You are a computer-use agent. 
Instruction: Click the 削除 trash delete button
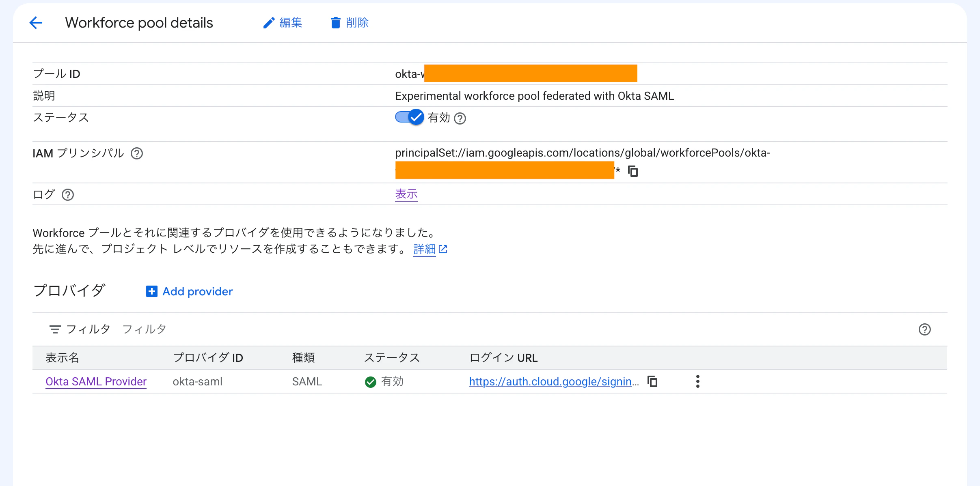349,23
